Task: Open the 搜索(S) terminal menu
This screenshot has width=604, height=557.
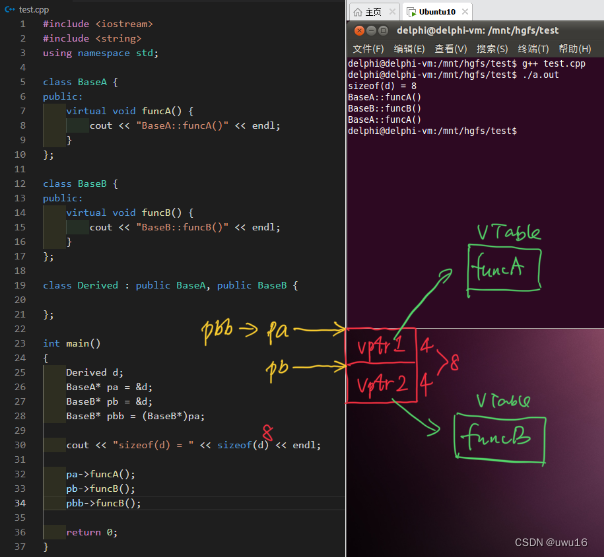Action: [492, 49]
